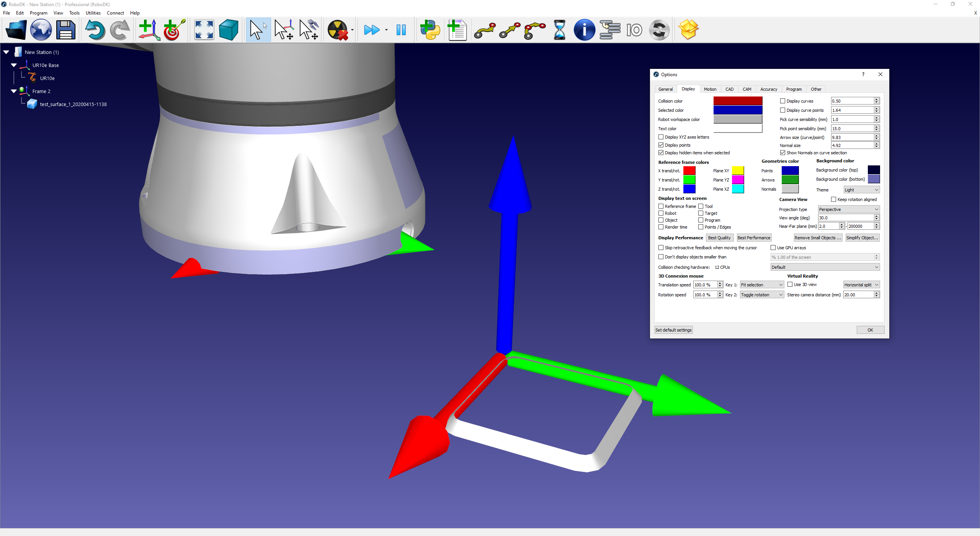Enable the Display curve points checkbox
Screen dimensions: 980x536
point(782,110)
